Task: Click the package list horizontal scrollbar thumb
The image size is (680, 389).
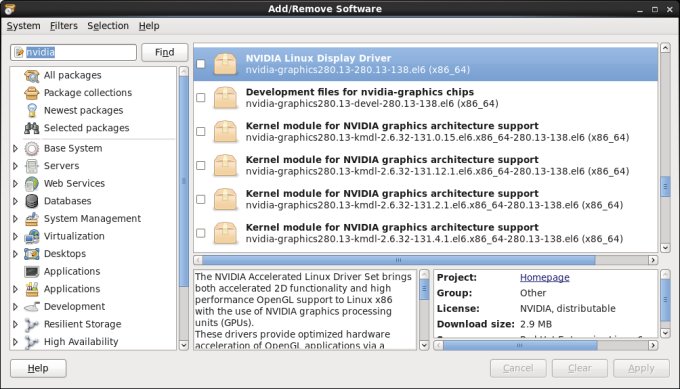Action: [x=399, y=260]
